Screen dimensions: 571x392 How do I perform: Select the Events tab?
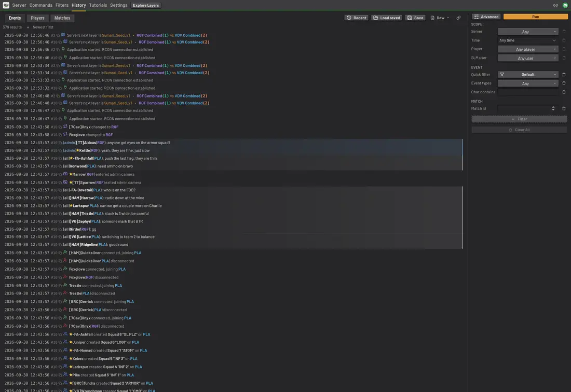pyautogui.click(x=15, y=18)
